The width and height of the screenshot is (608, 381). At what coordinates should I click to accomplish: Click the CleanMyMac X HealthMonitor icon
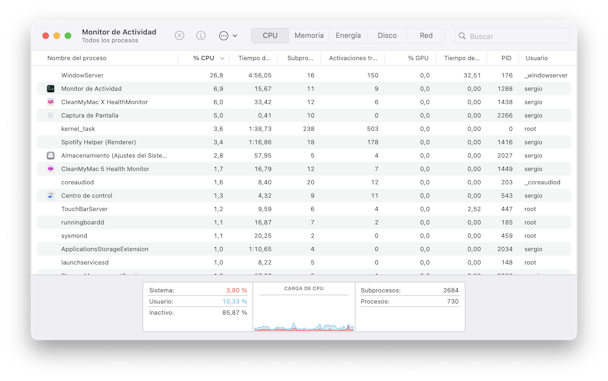(50, 102)
